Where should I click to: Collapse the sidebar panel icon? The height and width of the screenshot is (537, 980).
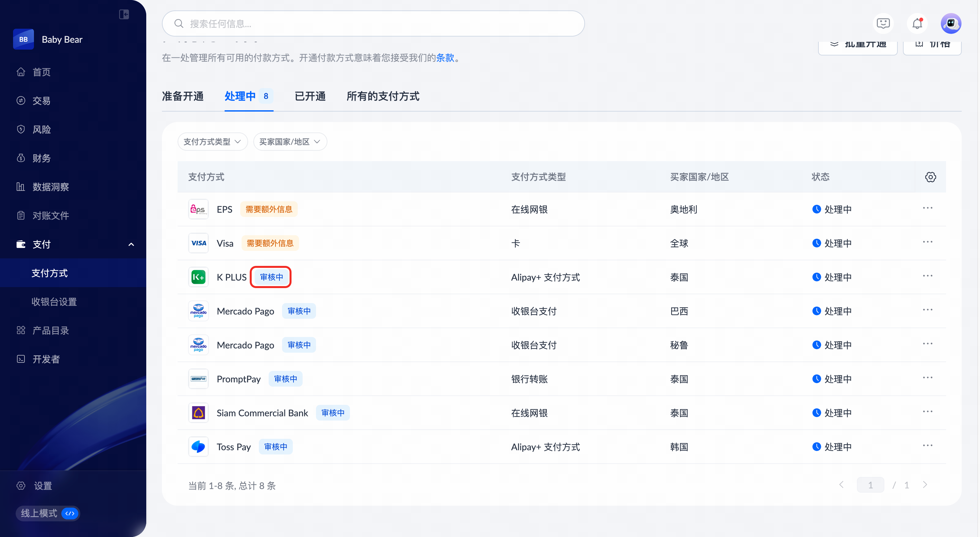pos(124,14)
